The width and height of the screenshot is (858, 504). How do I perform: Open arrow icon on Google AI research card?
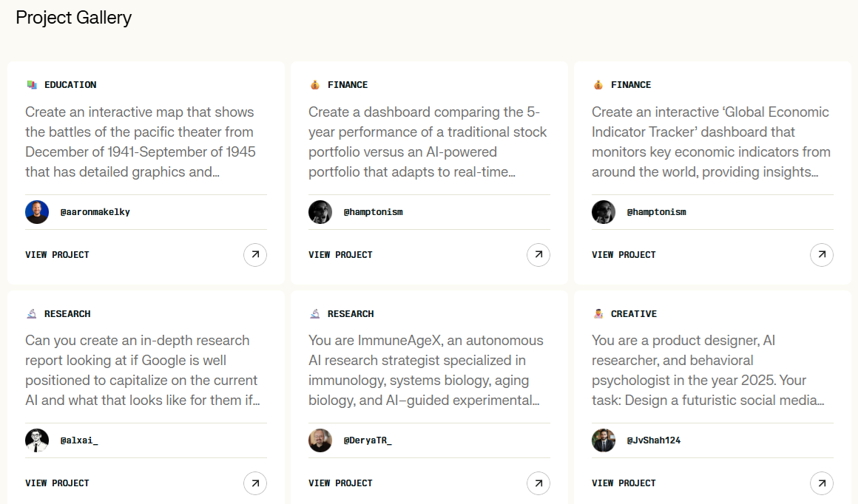coord(255,483)
